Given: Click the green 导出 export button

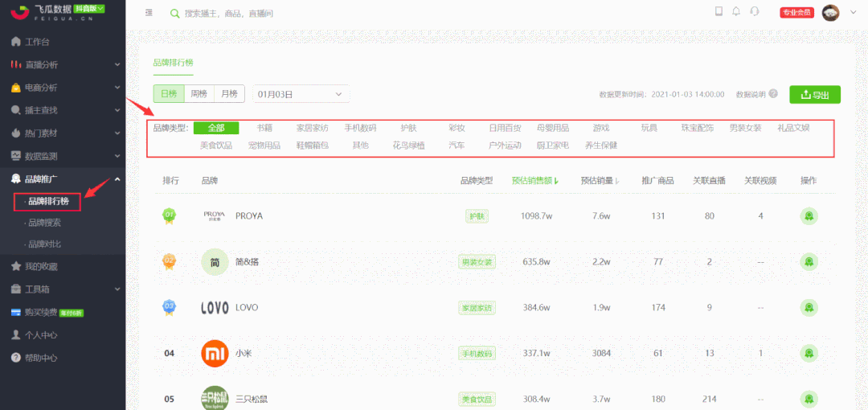Looking at the screenshot, I should click(x=814, y=95).
